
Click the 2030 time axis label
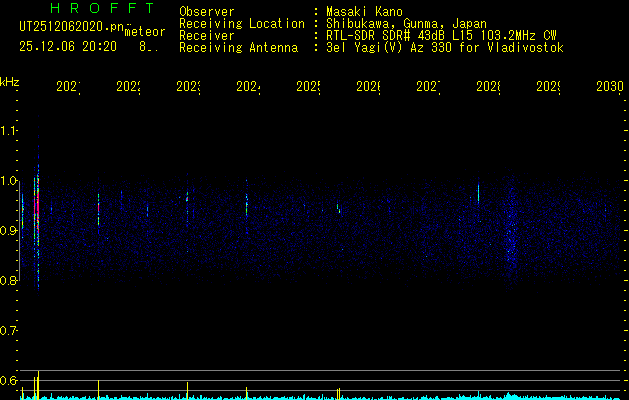pos(609,86)
